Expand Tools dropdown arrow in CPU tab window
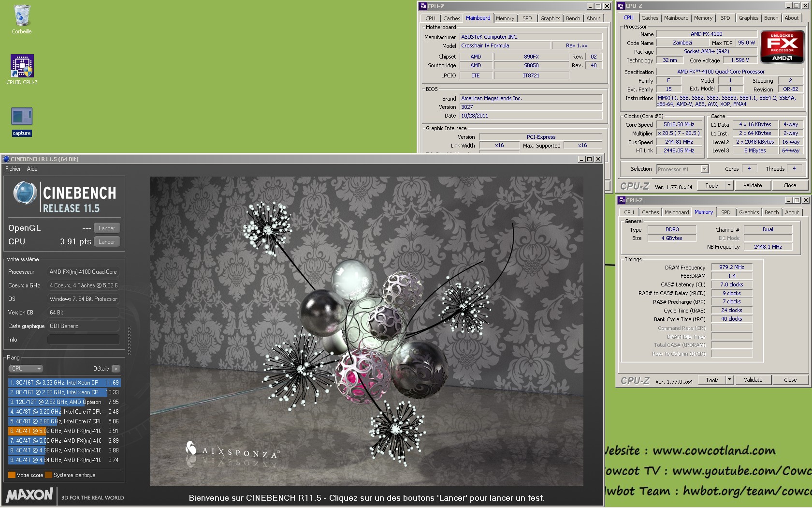The image size is (812, 508). point(729,185)
